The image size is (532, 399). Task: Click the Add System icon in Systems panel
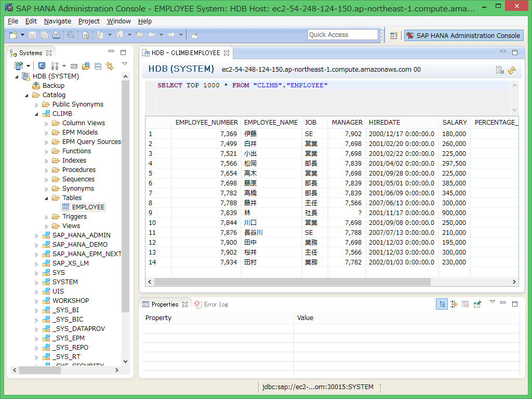coord(18,65)
